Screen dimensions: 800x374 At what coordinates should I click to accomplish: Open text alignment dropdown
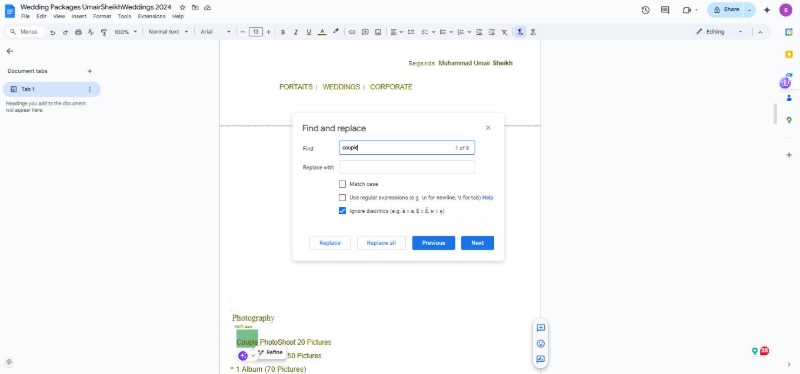tap(396, 32)
